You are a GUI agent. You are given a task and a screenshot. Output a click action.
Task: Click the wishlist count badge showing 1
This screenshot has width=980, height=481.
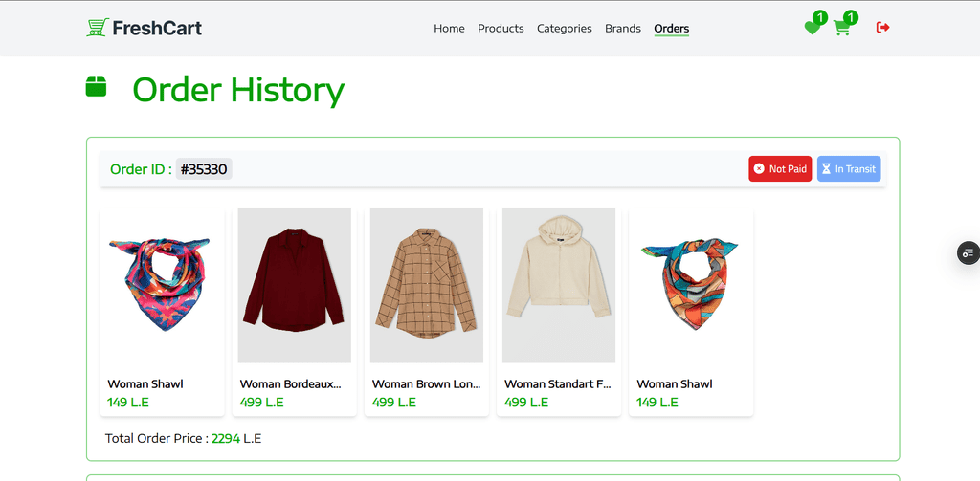pos(820,17)
